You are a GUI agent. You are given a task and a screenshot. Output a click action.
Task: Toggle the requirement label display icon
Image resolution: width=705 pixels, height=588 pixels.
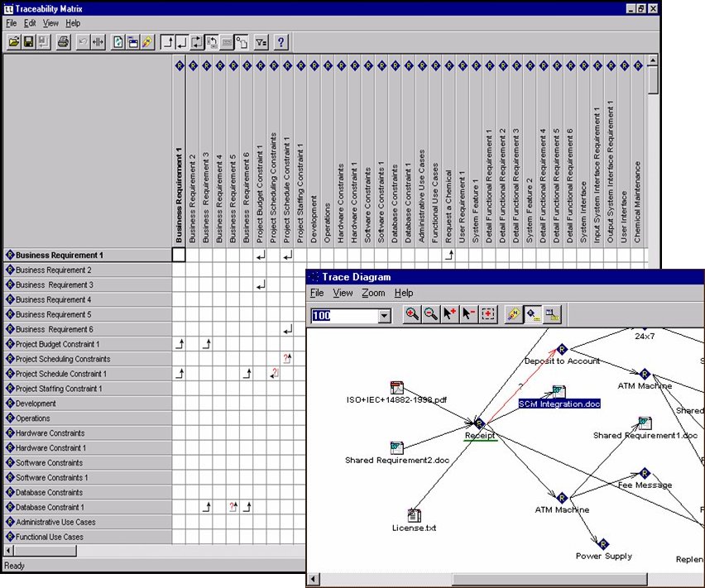click(x=533, y=313)
